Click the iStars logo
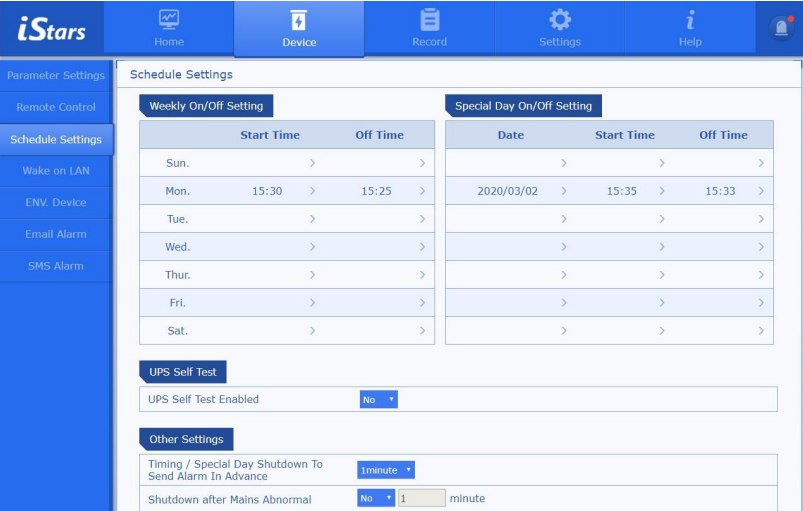 pyautogui.click(x=52, y=29)
